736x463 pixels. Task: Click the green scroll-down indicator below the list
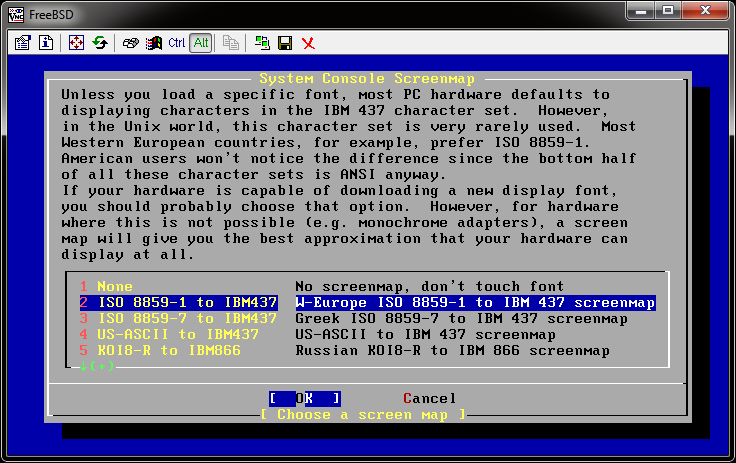point(97,366)
